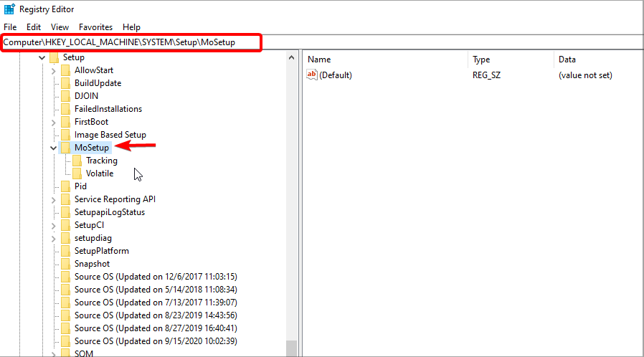Click the DJOIN folder icon

[x=65, y=96]
